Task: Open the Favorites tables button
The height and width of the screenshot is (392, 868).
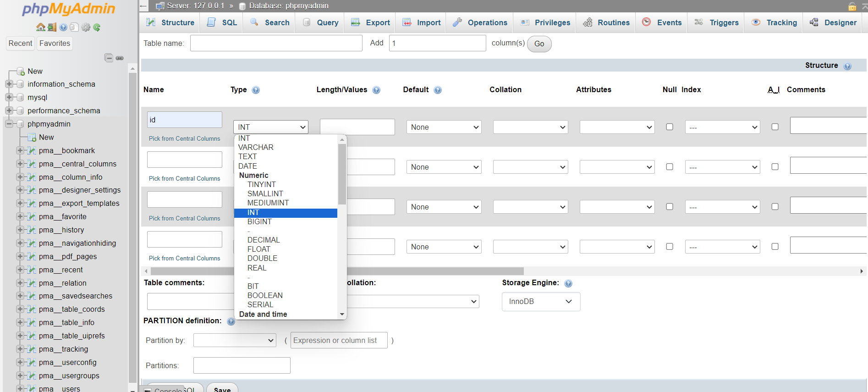Action: (55, 44)
